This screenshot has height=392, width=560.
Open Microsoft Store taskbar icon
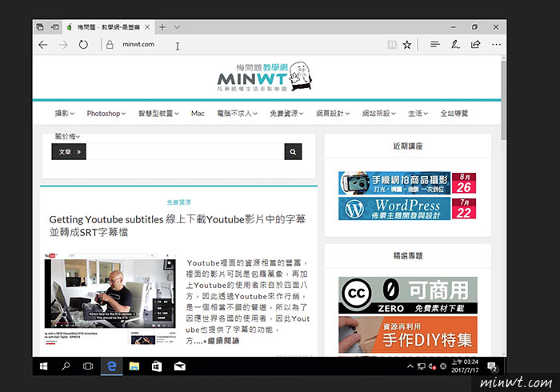(x=157, y=366)
